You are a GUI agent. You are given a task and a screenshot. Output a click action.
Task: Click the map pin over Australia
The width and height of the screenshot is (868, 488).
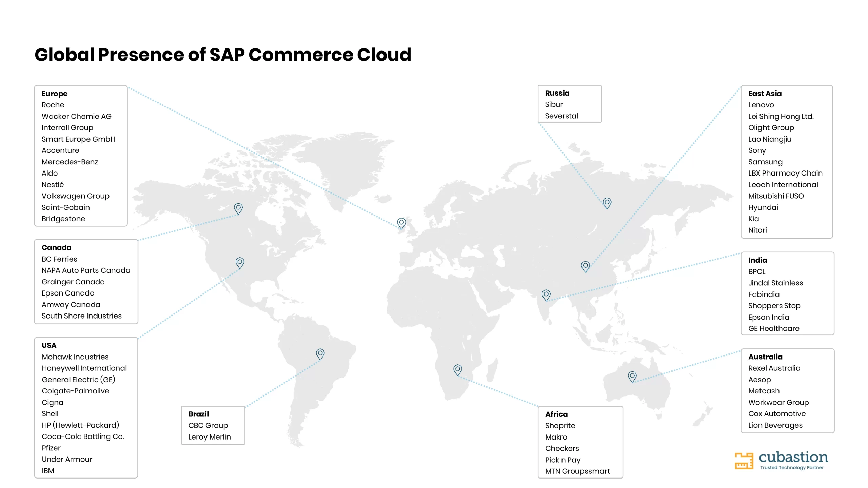tap(632, 377)
